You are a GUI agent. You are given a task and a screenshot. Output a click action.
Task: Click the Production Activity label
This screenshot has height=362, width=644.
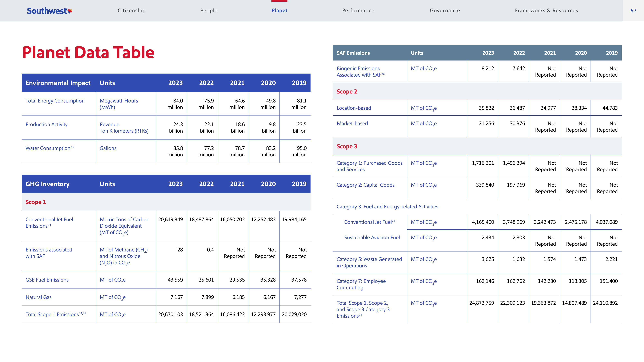[47, 124]
